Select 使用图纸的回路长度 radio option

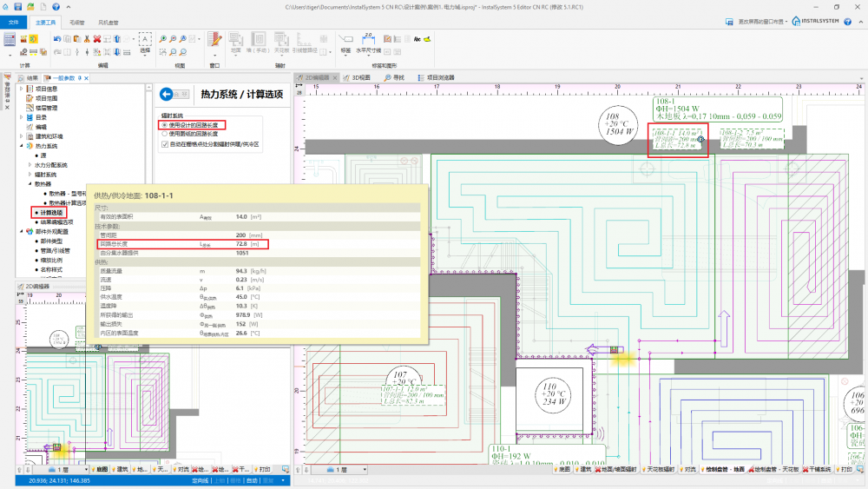tap(165, 135)
